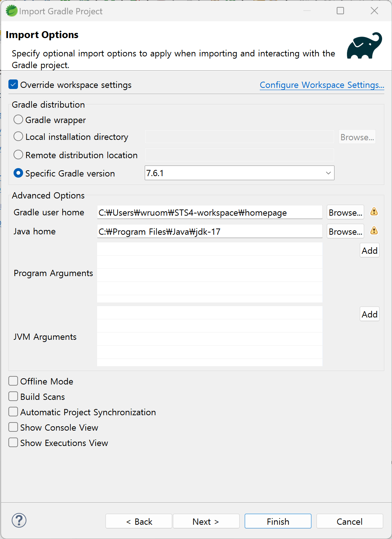Click disabled Browse for local installation
Viewport: 392px width, 539px height.
tap(357, 137)
